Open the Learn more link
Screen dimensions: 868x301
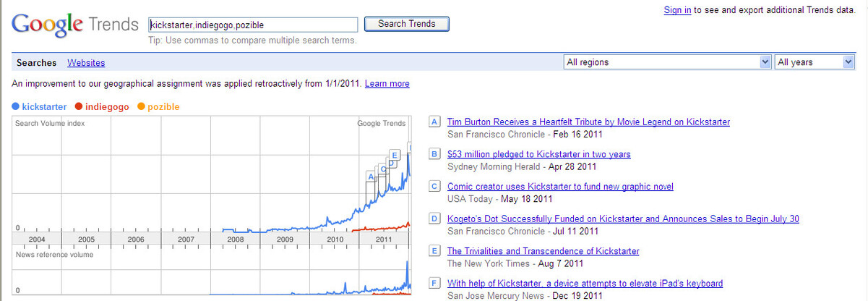pyautogui.click(x=387, y=84)
